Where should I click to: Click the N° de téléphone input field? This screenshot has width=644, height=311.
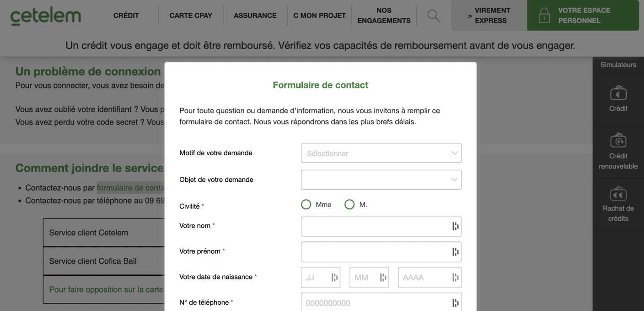(x=381, y=303)
